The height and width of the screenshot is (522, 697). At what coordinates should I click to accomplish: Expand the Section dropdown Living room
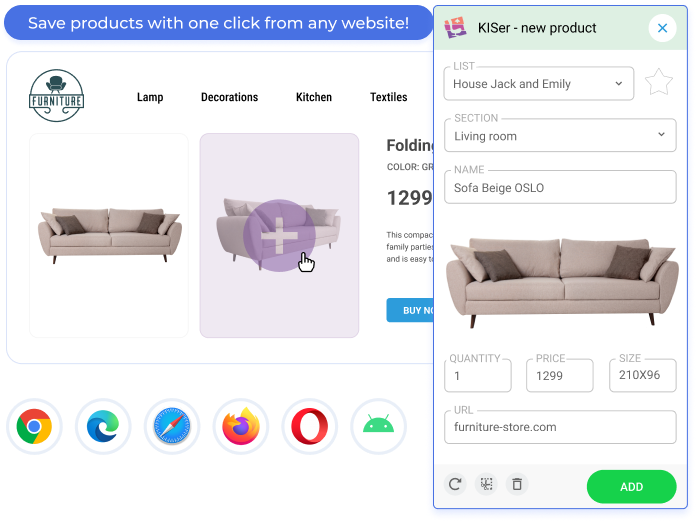pyautogui.click(x=560, y=135)
